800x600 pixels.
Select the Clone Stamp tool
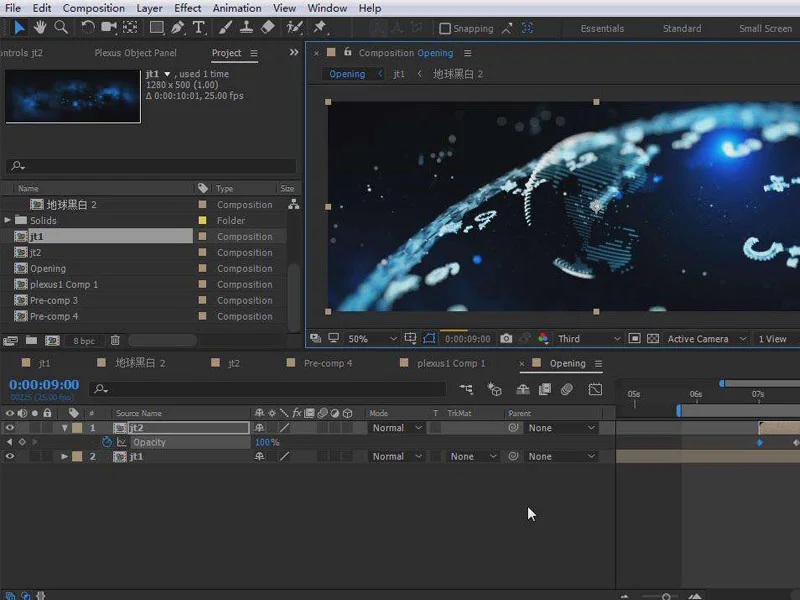coord(246,27)
